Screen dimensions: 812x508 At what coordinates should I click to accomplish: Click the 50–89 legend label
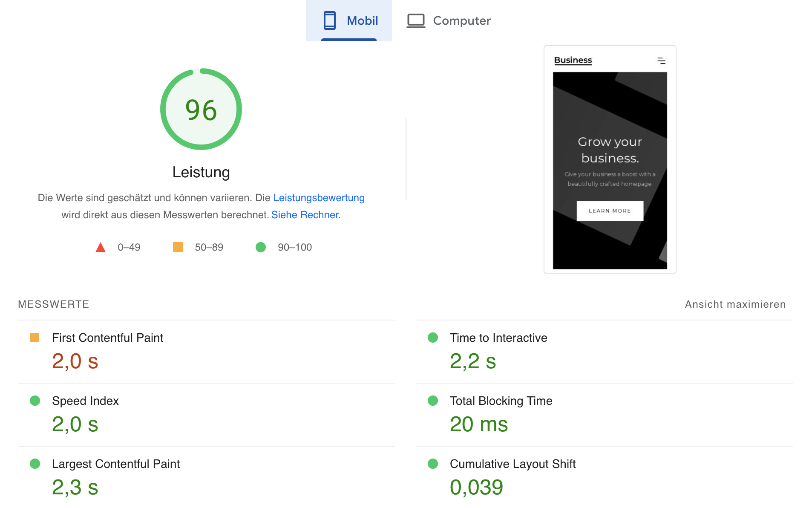(209, 247)
